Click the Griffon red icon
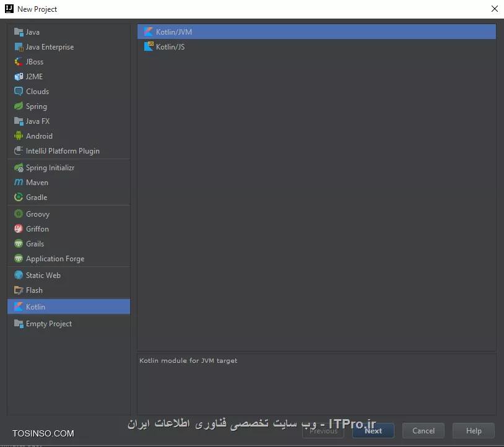 point(19,228)
